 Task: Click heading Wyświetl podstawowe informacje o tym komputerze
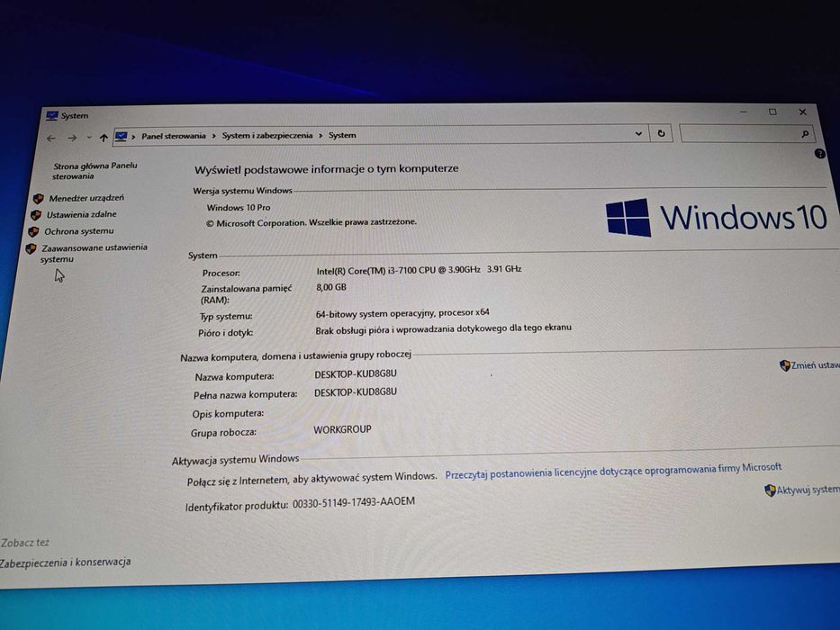click(x=326, y=169)
